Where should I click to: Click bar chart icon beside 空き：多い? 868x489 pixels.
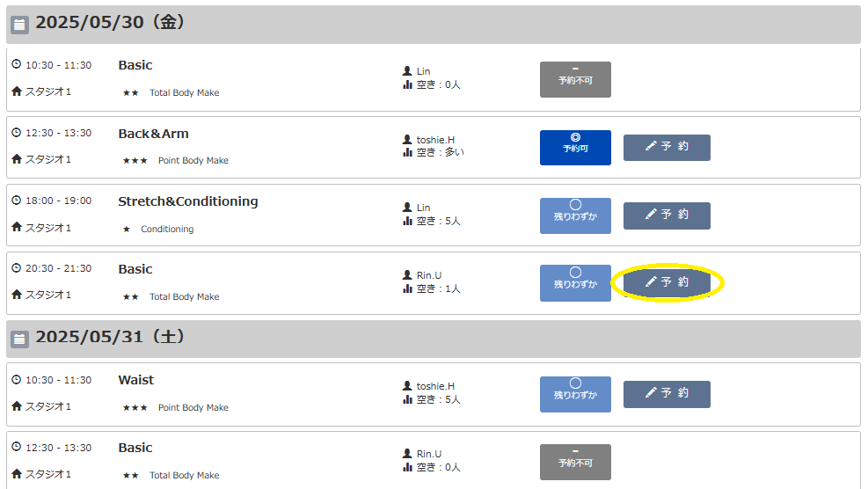(x=407, y=152)
